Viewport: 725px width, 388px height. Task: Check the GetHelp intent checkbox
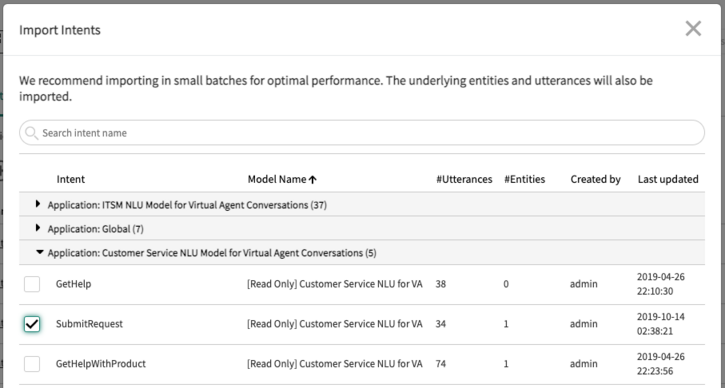pyautogui.click(x=32, y=284)
